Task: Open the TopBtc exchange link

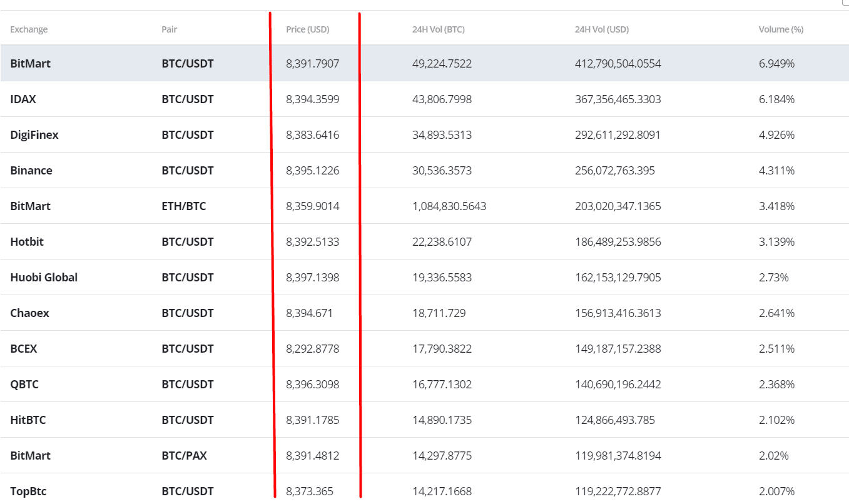Action: [x=28, y=491]
